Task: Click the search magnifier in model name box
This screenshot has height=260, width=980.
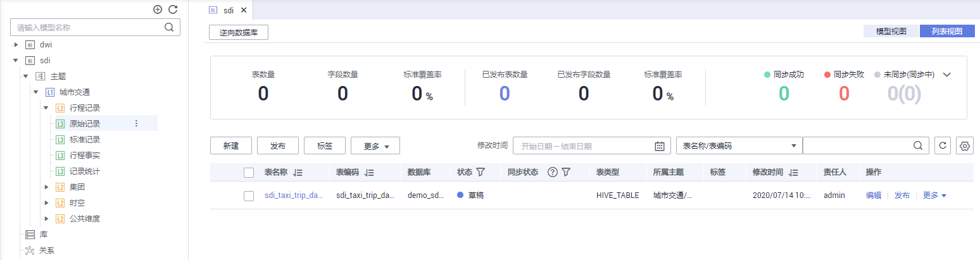Action: coord(169,27)
